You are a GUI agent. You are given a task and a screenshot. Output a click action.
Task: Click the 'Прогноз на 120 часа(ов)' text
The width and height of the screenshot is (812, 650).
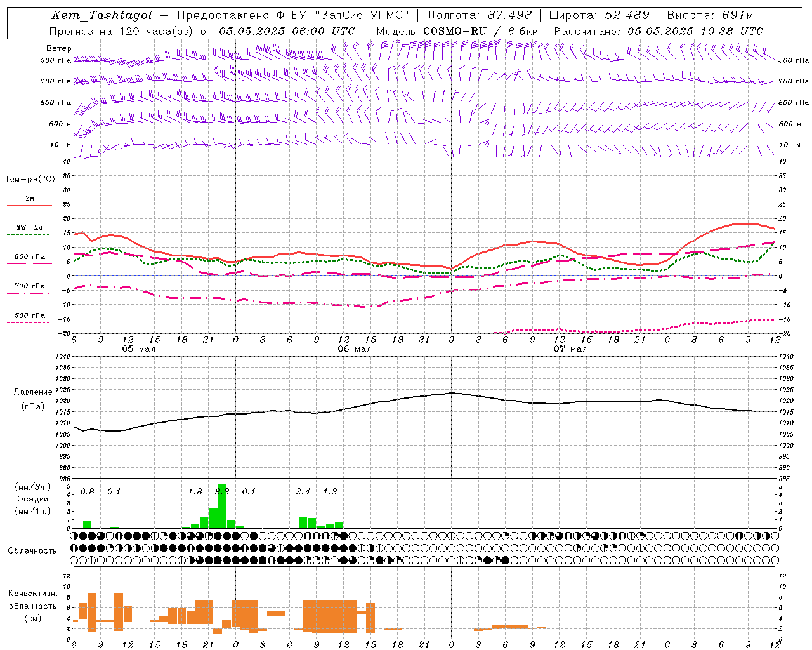click(122, 31)
